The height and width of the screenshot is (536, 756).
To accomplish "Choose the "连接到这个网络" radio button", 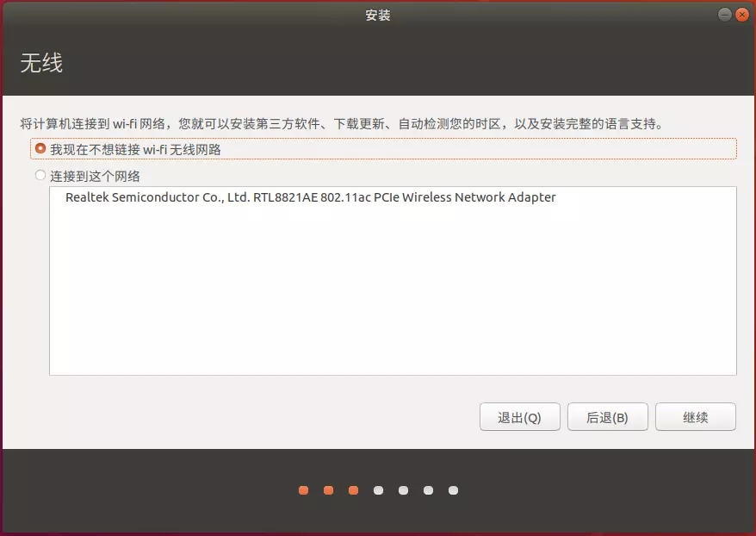I will 40,176.
